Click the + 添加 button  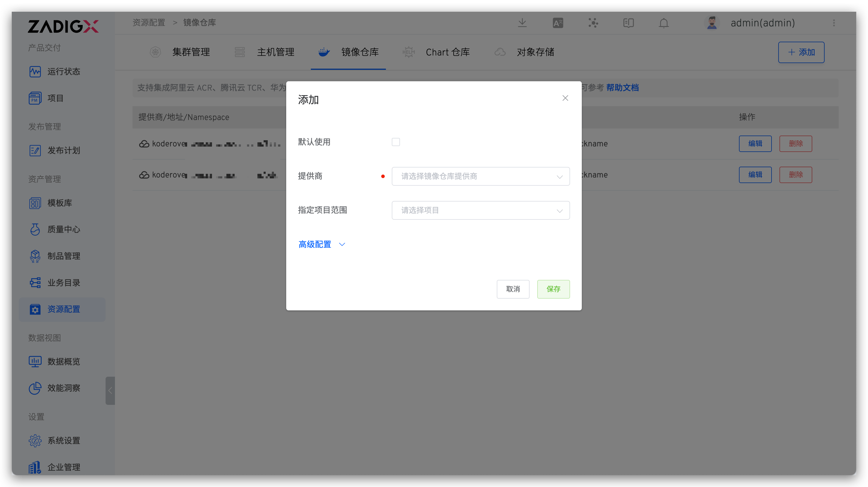coord(801,52)
